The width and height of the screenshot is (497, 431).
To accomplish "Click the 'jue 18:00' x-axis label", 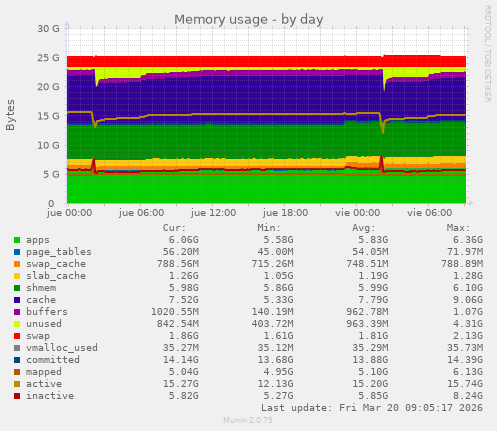I will coord(285,213).
